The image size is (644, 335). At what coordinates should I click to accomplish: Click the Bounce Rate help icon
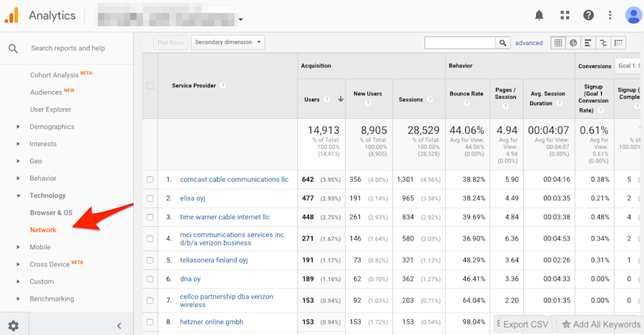tap(467, 103)
